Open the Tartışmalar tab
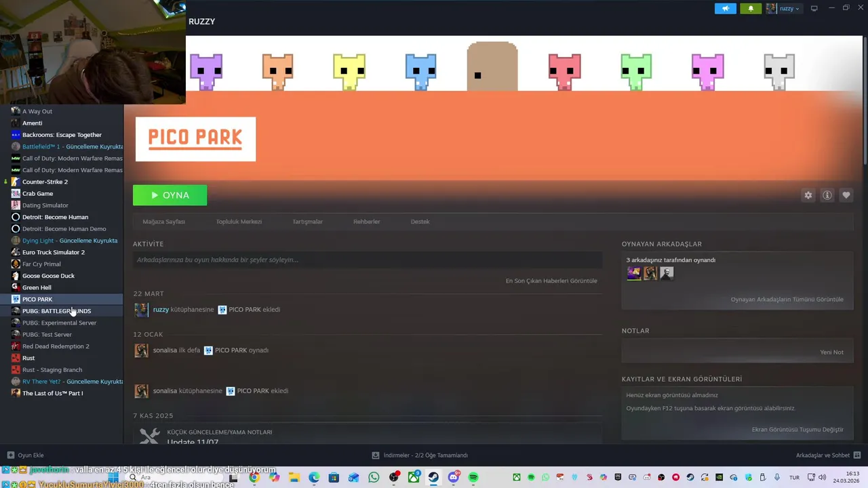 pos(307,222)
